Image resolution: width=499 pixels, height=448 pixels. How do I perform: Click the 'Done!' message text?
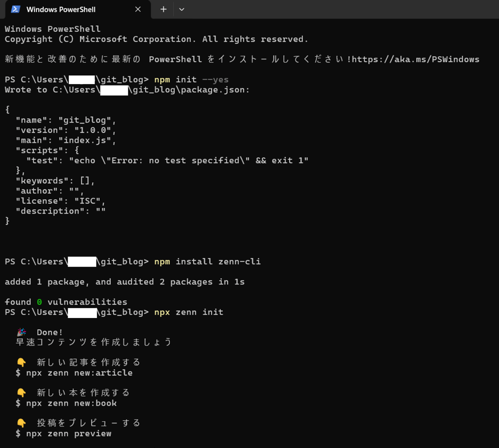click(50, 332)
